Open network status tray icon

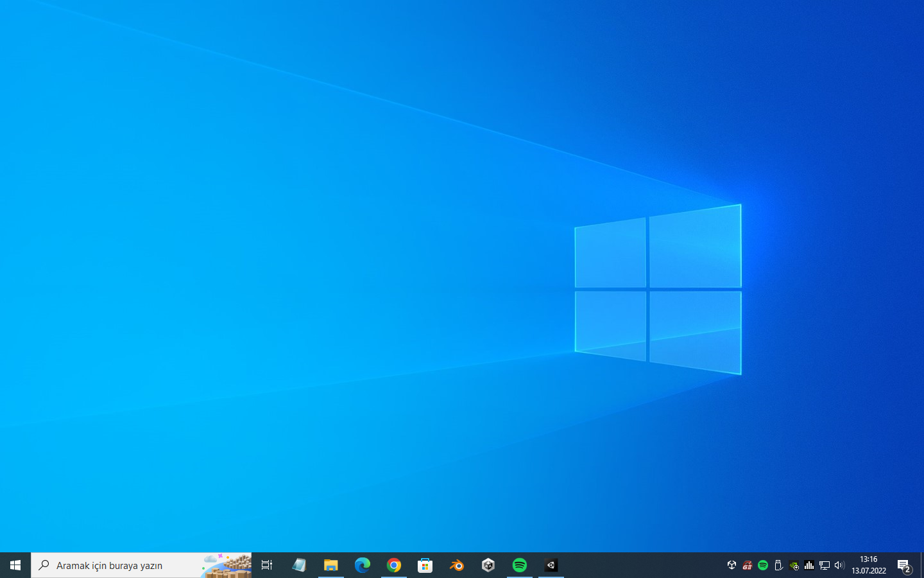[x=825, y=565]
